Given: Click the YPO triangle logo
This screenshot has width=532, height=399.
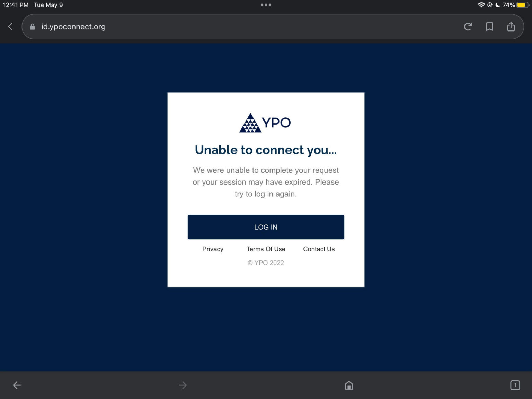Looking at the screenshot, I should point(250,122).
